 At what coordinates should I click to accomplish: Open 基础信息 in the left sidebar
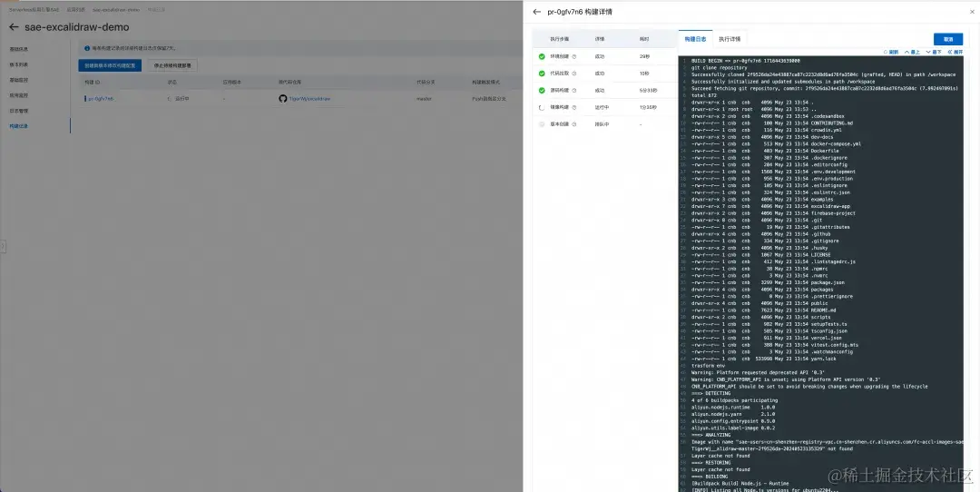[19, 49]
